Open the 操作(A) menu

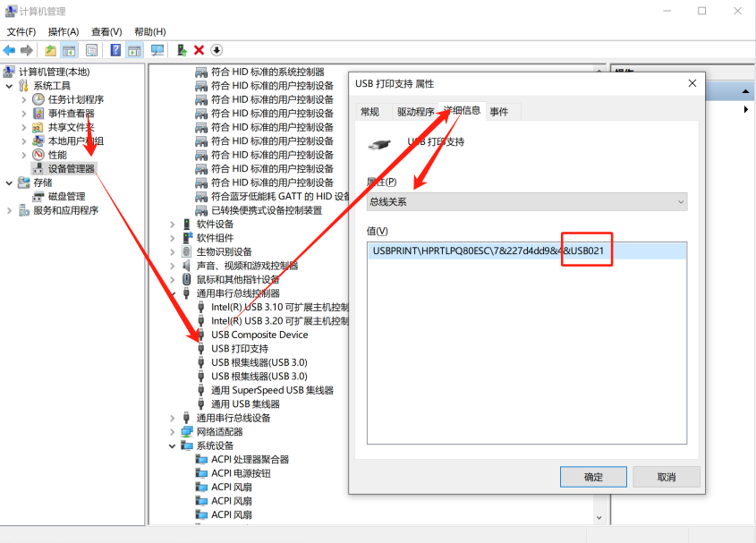tap(64, 31)
